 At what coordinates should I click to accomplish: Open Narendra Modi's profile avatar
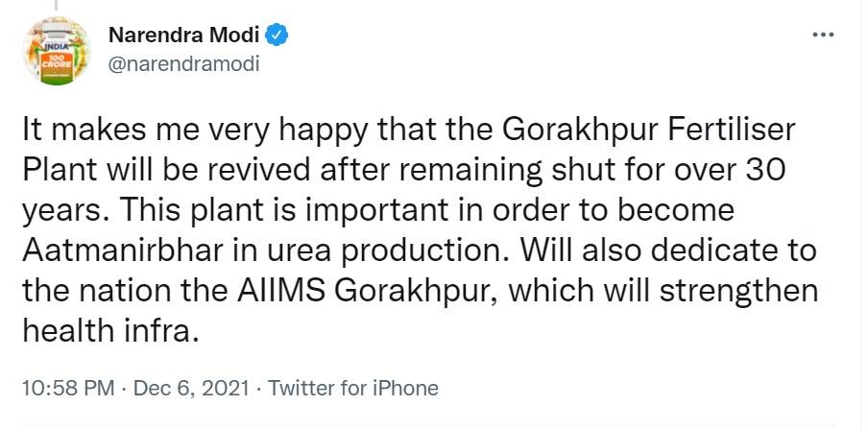coord(56,51)
